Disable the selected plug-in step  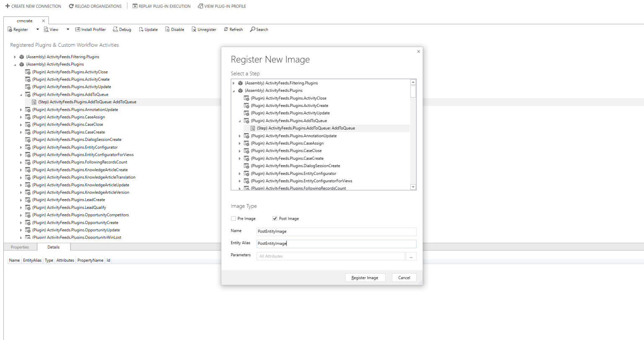pos(174,29)
